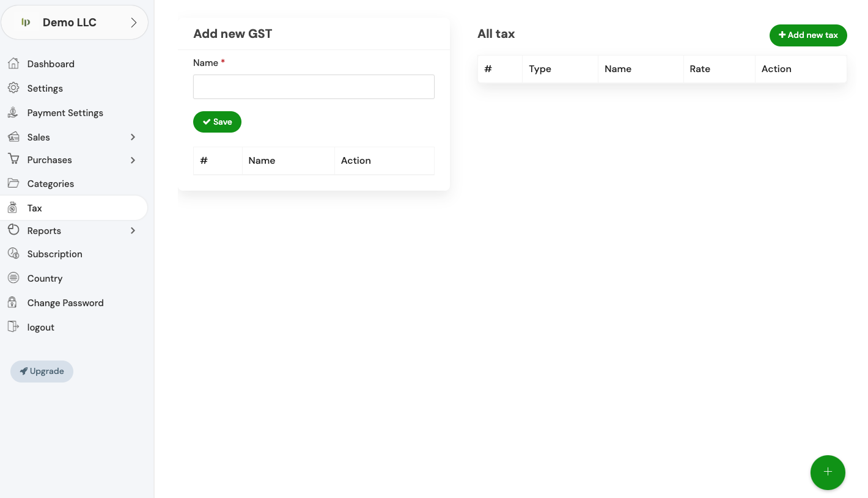868x498 pixels.
Task: Click the green Save button
Action: pyautogui.click(x=217, y=122)
